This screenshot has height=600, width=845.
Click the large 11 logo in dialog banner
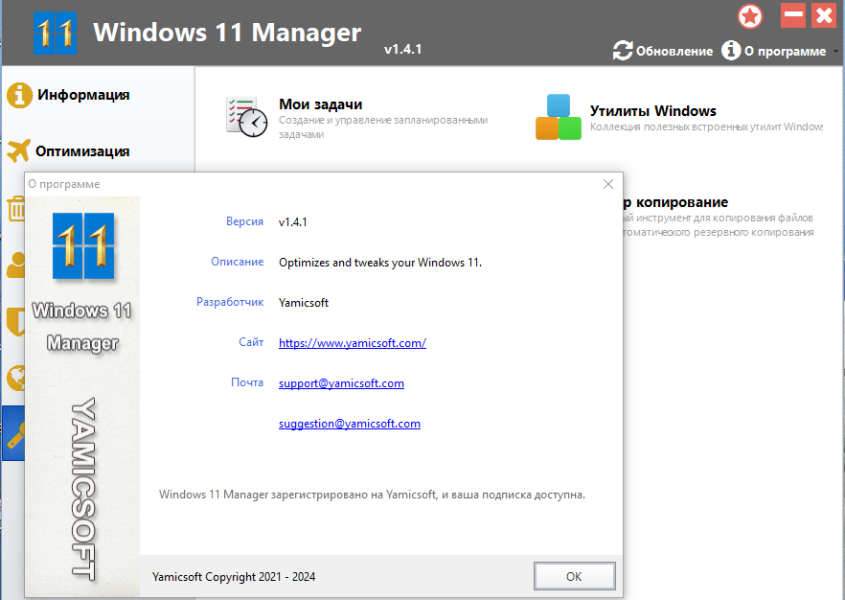pos(83,246)
